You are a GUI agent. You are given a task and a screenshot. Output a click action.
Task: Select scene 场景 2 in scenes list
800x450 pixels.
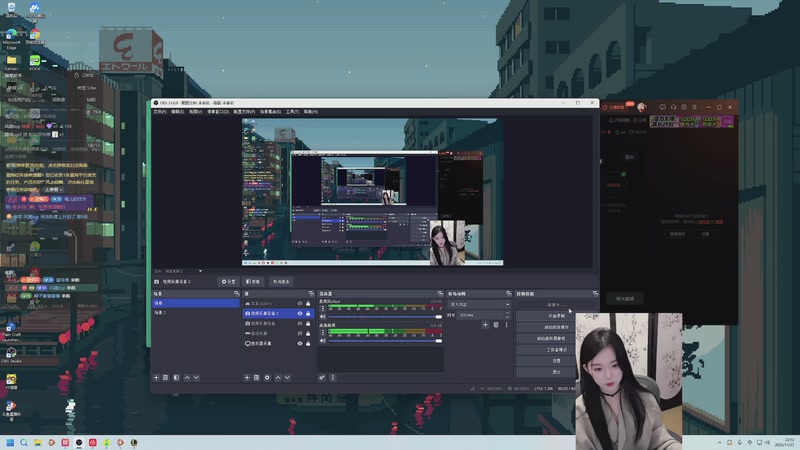pyautogui.click(x=196, y=312)
